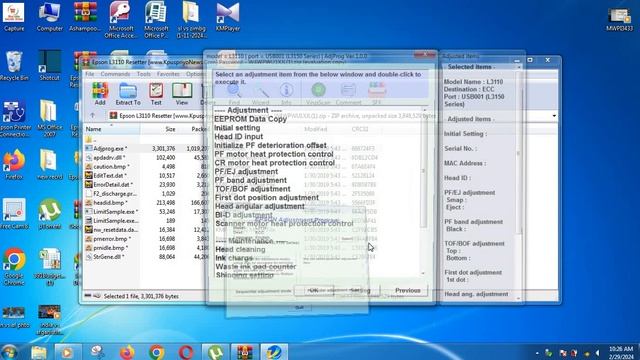The width and height of the screenshot is (640, 360).
Task: Go up one folder with WinRAR arrow
Action: (92, 116)
